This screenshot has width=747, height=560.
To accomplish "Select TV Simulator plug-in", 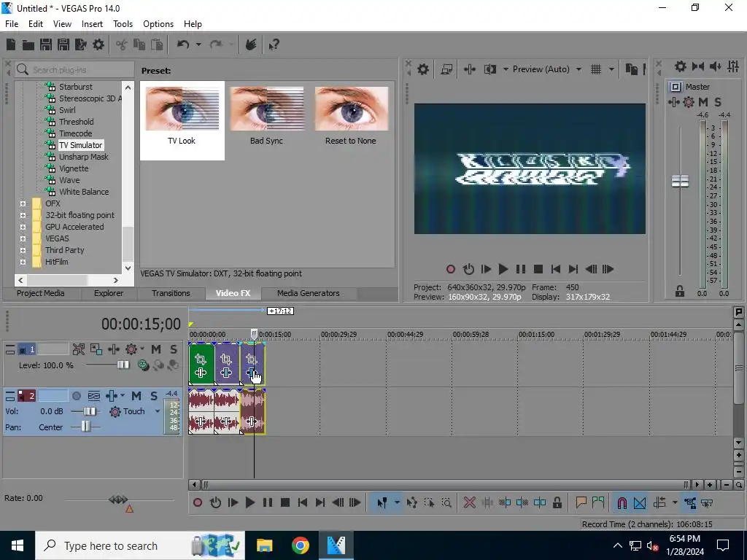I will pos(80,145).
